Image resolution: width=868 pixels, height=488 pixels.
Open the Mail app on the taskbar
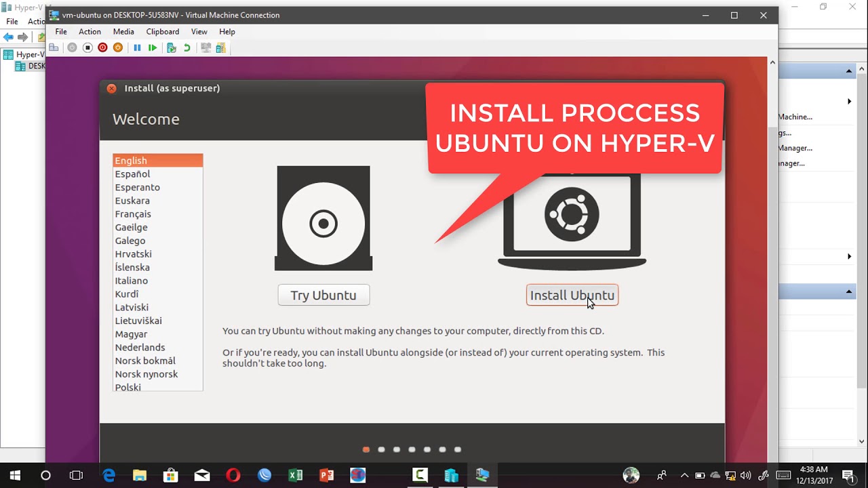[x=202, y=475]
